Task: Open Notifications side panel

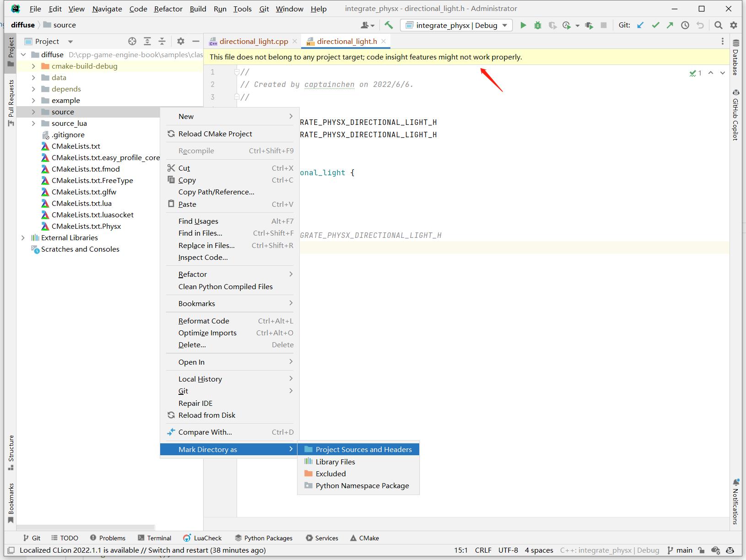Action: click(735, 501)
